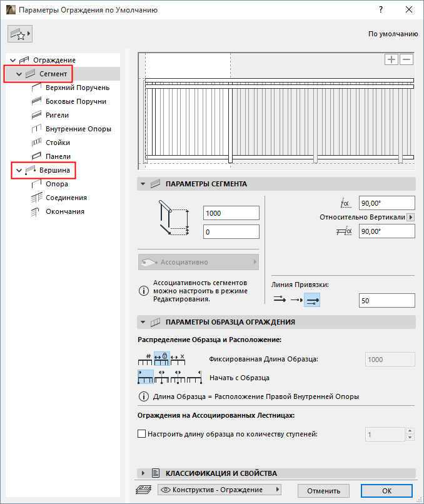The height and width of the screenshot is (504, 424).
Task: Choose fixed pattern length distribution
Action: [162, 359]
